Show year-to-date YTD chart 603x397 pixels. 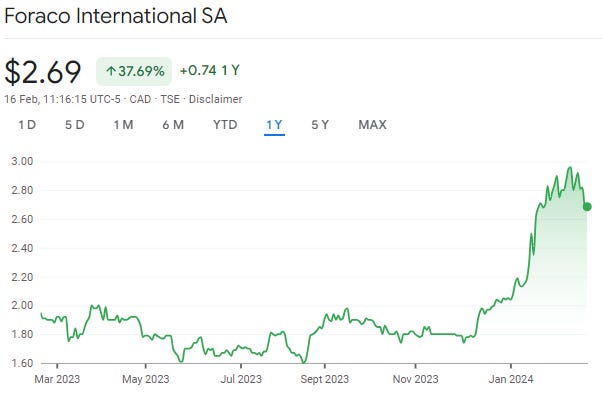tap(225, 125)
